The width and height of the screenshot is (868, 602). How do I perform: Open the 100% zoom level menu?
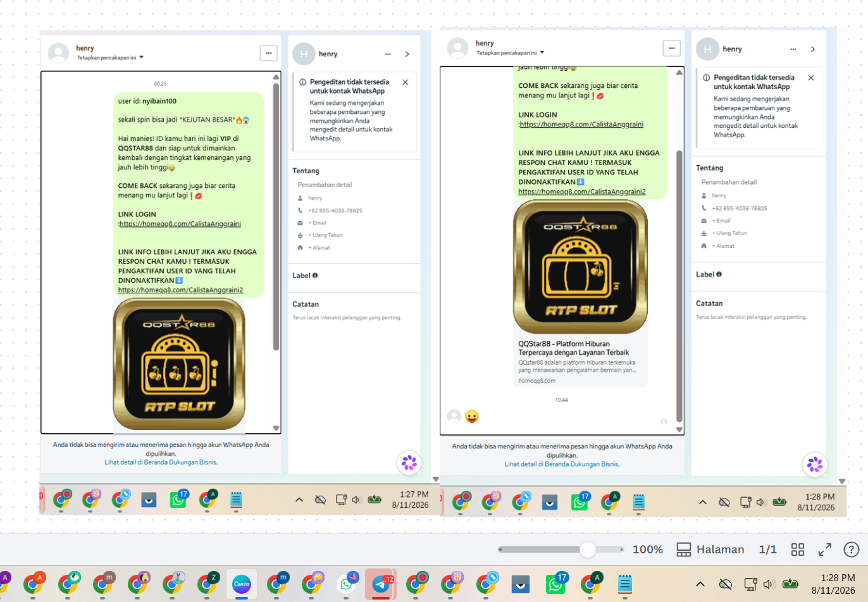648,550
